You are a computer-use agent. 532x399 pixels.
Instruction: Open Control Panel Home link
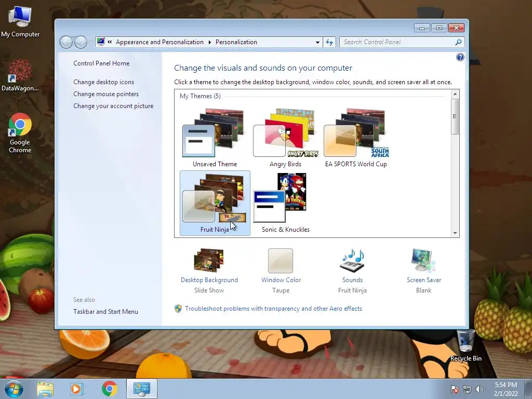pos(101,63)
